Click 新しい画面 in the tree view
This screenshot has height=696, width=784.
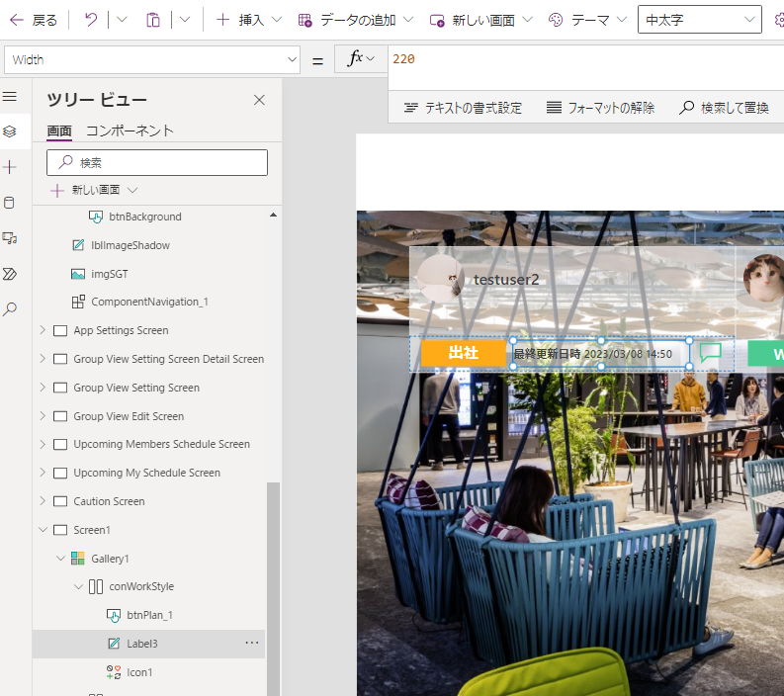point(95,190)
